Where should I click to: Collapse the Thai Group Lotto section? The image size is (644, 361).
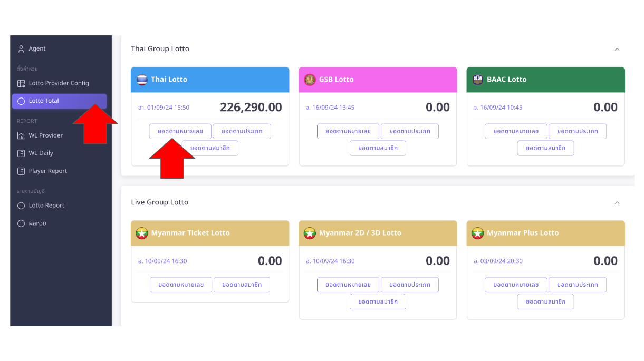tap(617, 49)
